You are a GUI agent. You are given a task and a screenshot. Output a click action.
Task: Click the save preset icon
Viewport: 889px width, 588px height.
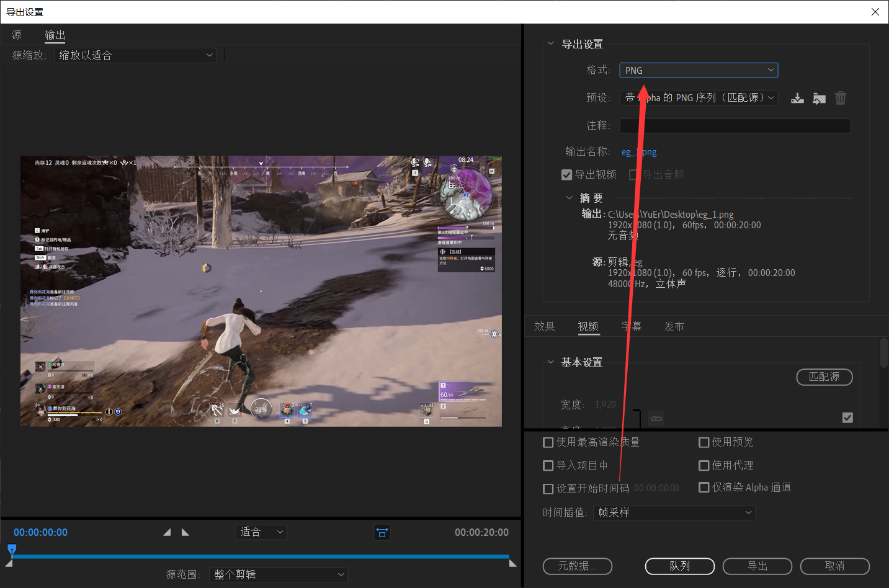[x=797, y=98]
